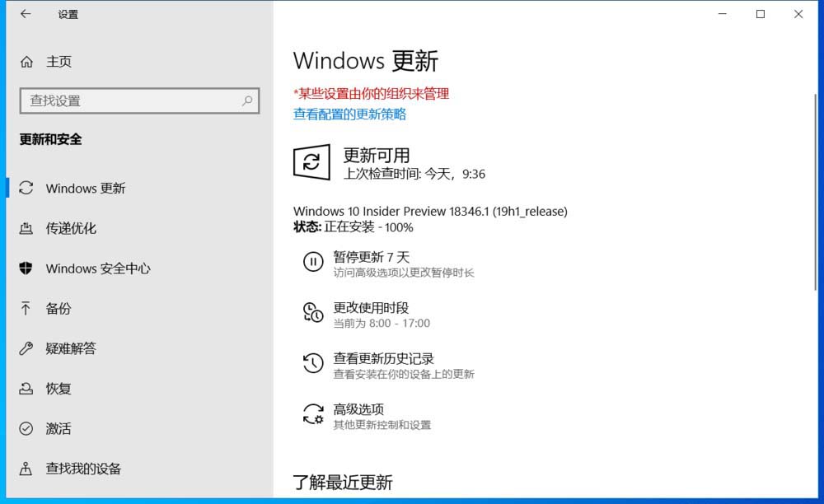Click the 上次检查时间: 今天, 9:36 text

(x=414, y=174)
